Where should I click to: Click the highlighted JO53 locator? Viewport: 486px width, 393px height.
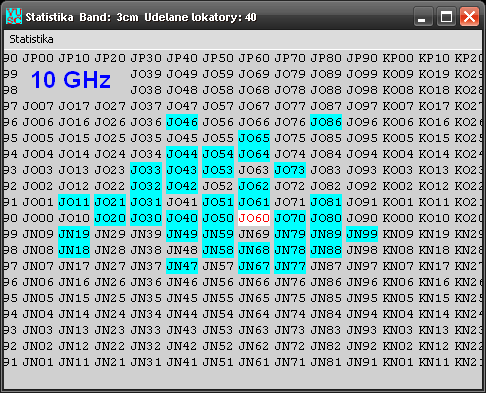tap(218, 170)
